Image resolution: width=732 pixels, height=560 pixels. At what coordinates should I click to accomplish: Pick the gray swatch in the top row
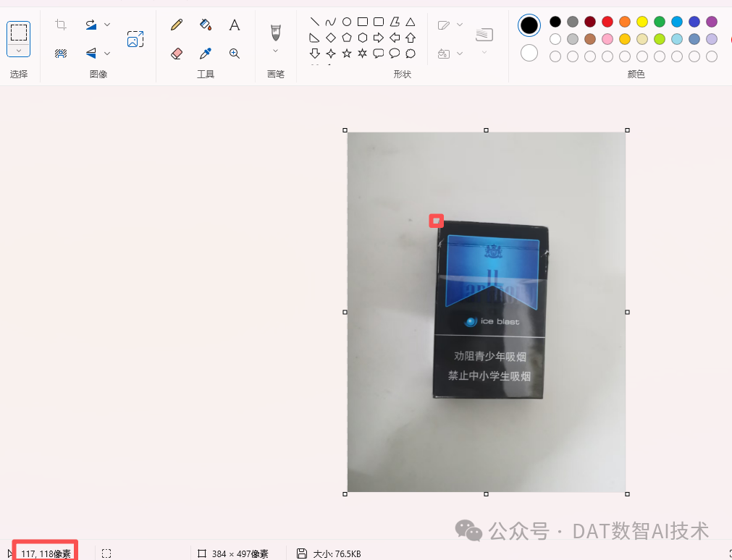click(x=572, y=22)
